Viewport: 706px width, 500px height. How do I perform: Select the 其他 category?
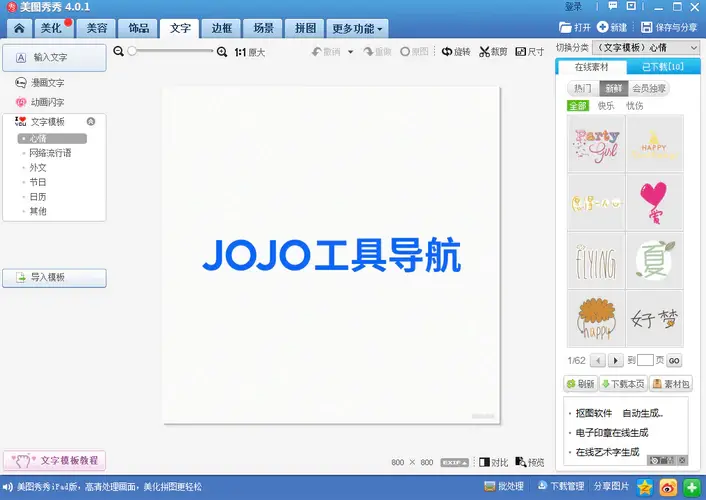[x=38, y=211]
